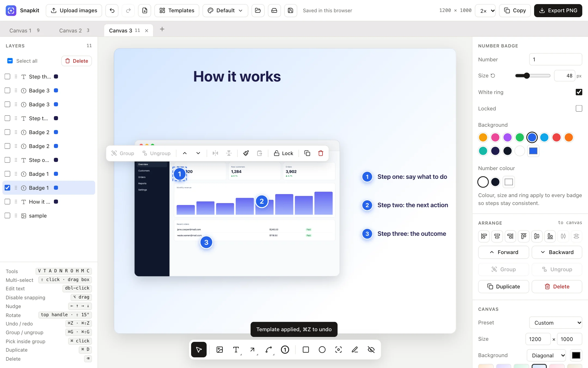The height and width of the screenshot is (368, 588).
Task: Click the badge Size slider
Action: coord(533,76)
